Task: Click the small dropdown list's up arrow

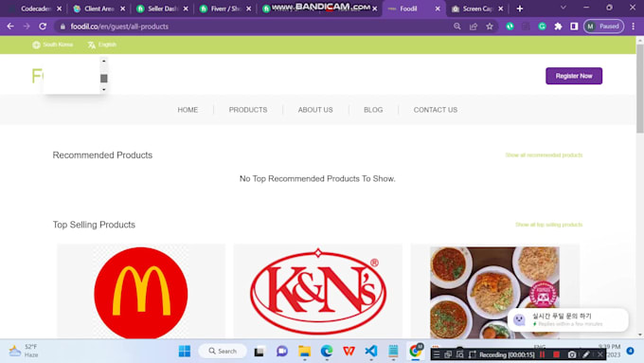Action: coord(104,61)
